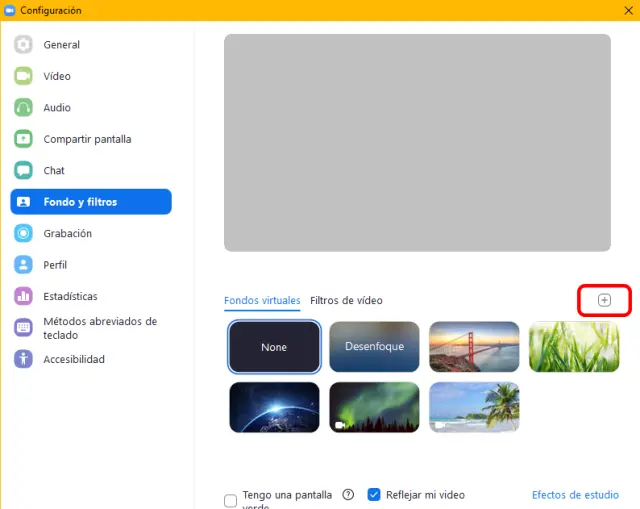Enable 'Tengo una pantalla verde' checkbox
The image size is (640, 509).
click(x=231, y=500)
